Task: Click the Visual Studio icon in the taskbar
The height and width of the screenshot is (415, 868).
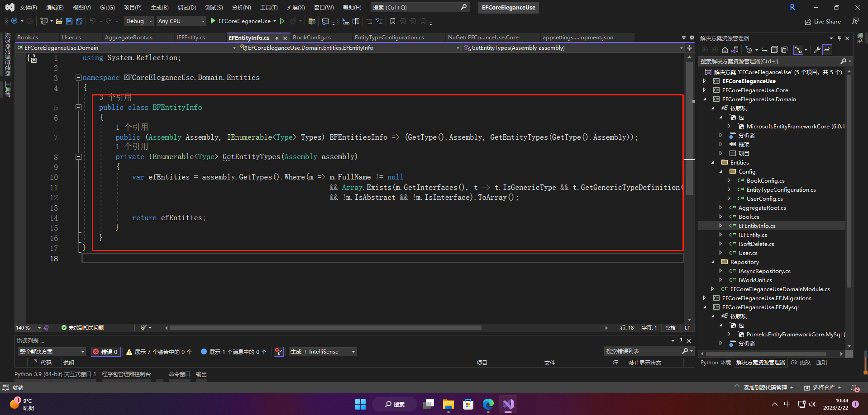Action: pyautogui.click(x=508, y=404)
